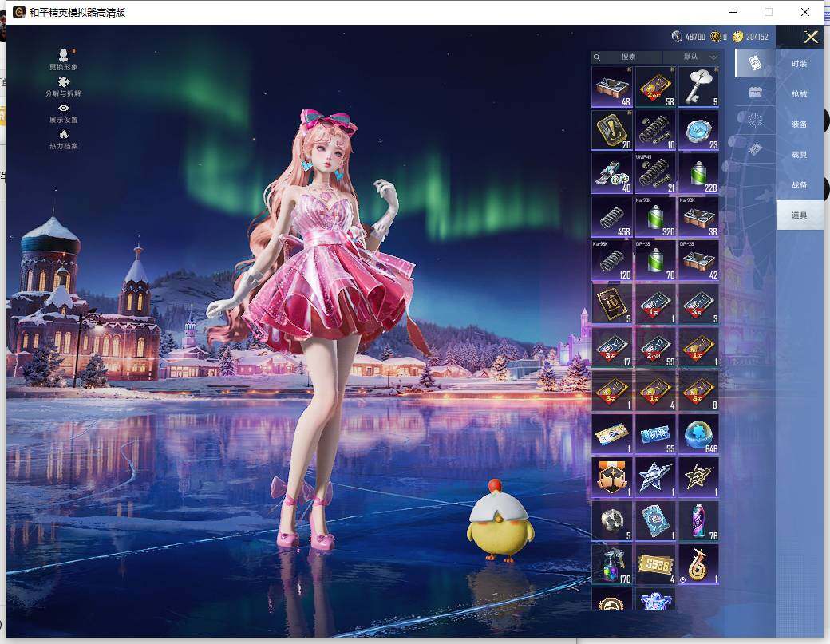The image size is (830, 644).
Task: Switch to the 战备 tab
Action: (x=800, y=184)
